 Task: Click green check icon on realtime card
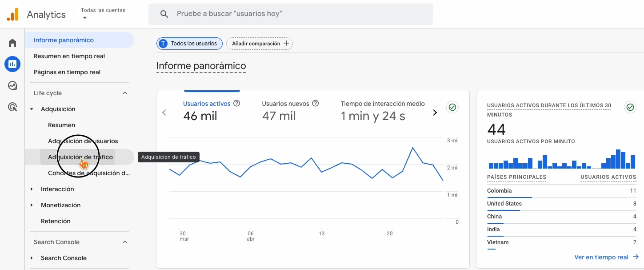point(630,107)
